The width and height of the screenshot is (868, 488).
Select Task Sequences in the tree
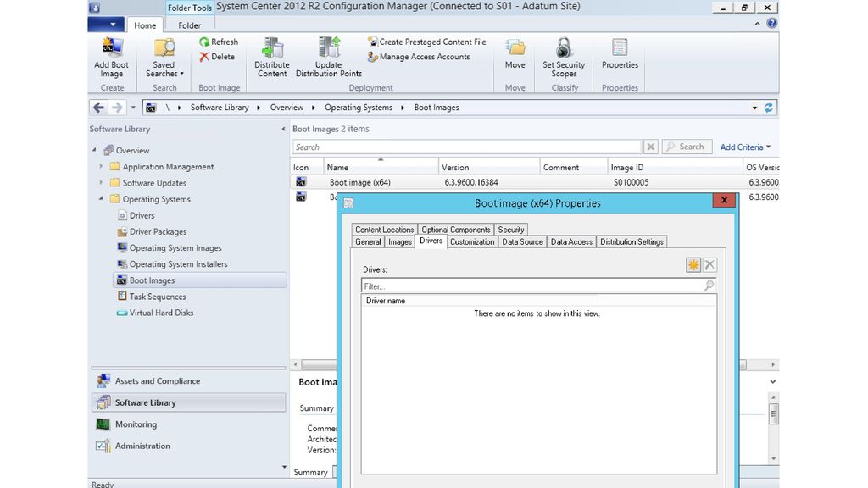pos(157,297)
